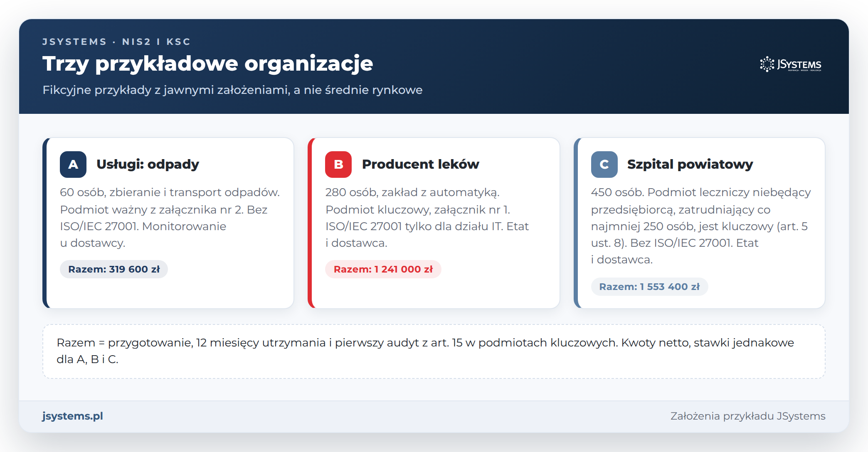Select the 'Szpital powiatowy' card heading

[690, 165]
